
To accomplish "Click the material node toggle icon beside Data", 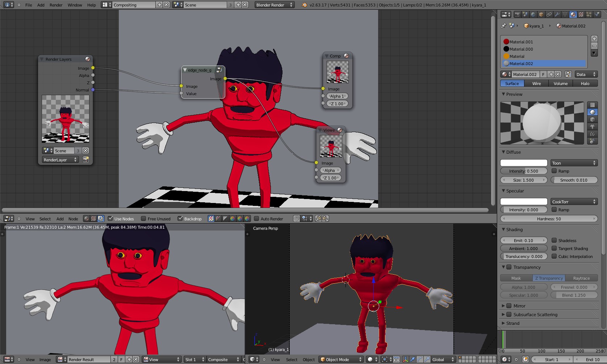I will pos(568,74).
